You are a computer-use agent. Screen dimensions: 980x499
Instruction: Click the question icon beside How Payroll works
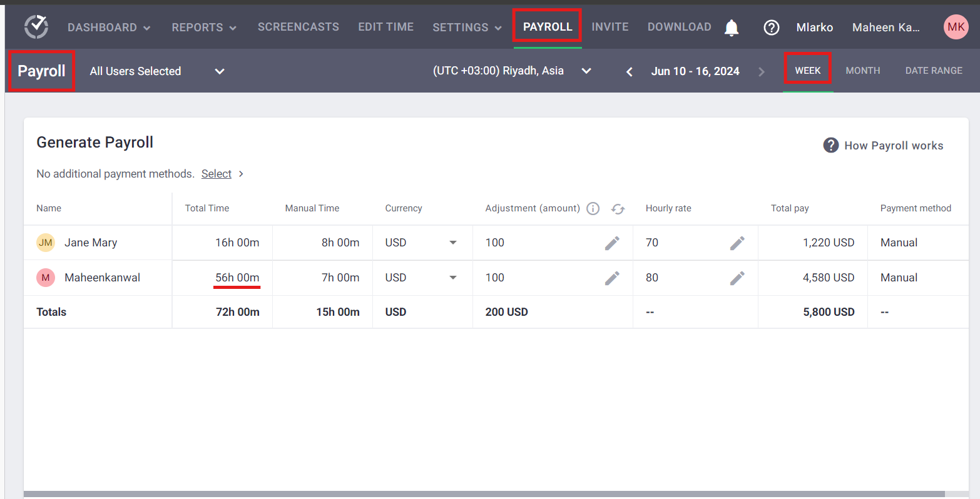tap(830, 145)
